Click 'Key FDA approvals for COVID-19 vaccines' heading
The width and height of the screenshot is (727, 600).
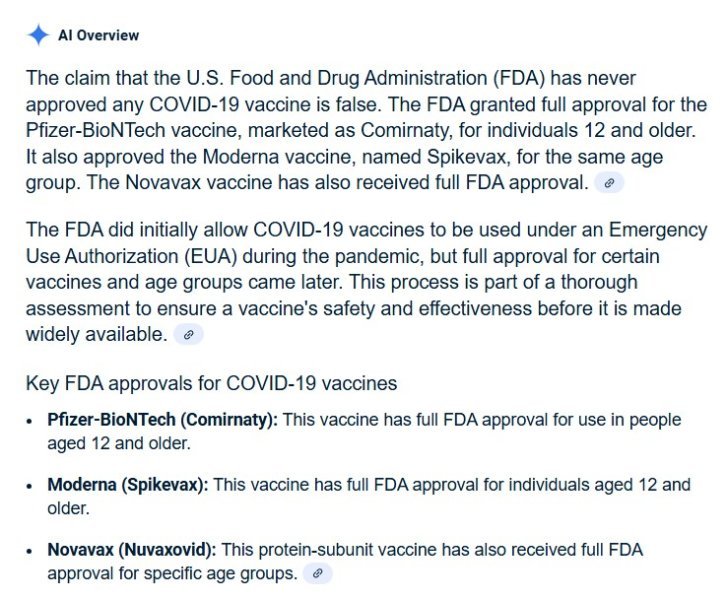point(212,383)
